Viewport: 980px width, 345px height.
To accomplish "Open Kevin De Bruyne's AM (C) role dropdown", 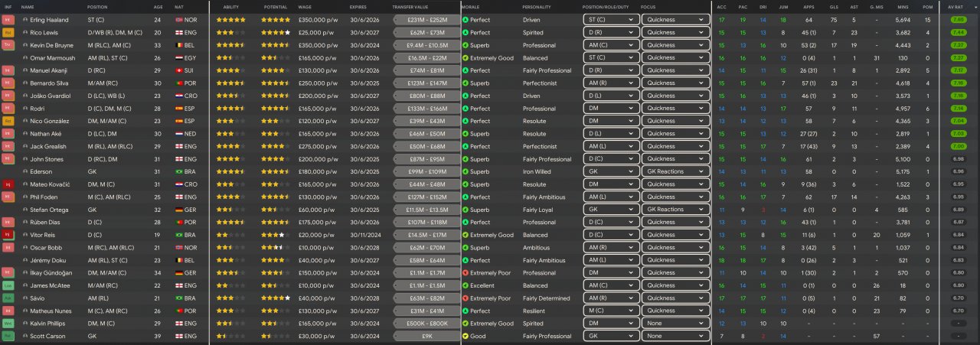I will [610, 45].
